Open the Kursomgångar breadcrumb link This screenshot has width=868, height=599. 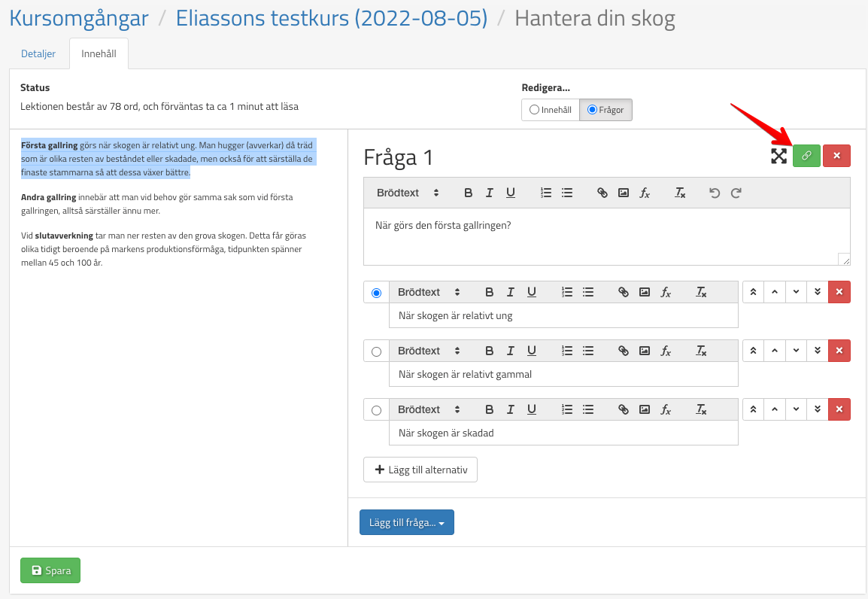point(78,17)
